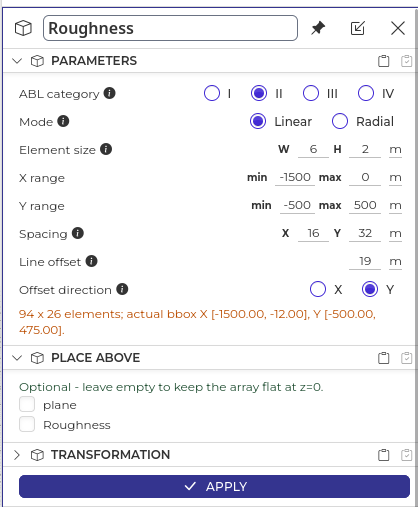Show info for ABL category
This screenshot has height=507, width=418.
pyautogui.click(x=110, y=93)
